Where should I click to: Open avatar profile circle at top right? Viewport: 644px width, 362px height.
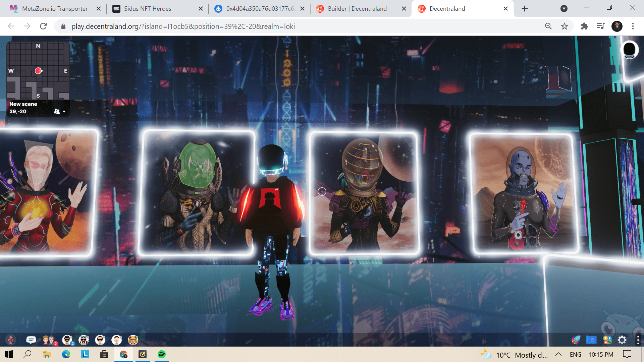[x=629, y=50]
